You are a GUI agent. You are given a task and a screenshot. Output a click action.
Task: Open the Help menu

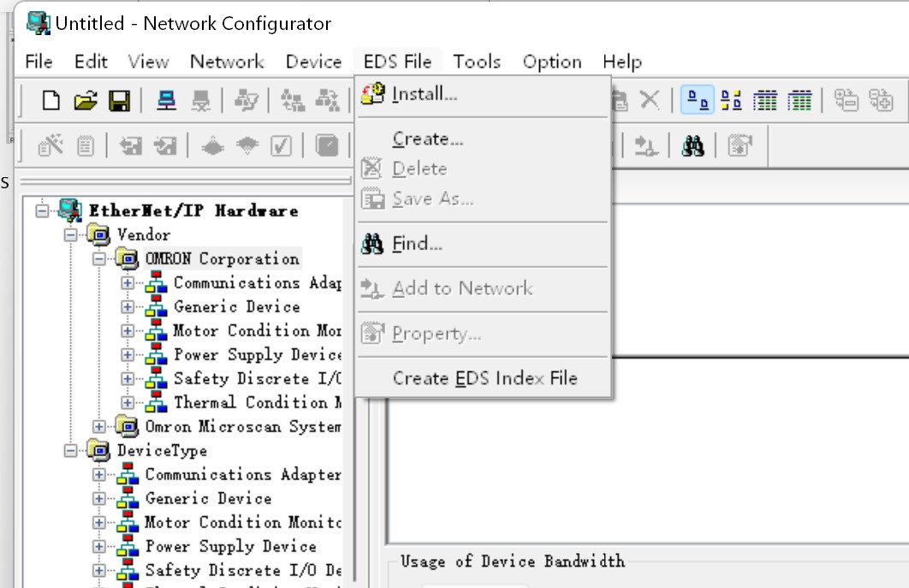pyautogui.click(x=622, y=62)
